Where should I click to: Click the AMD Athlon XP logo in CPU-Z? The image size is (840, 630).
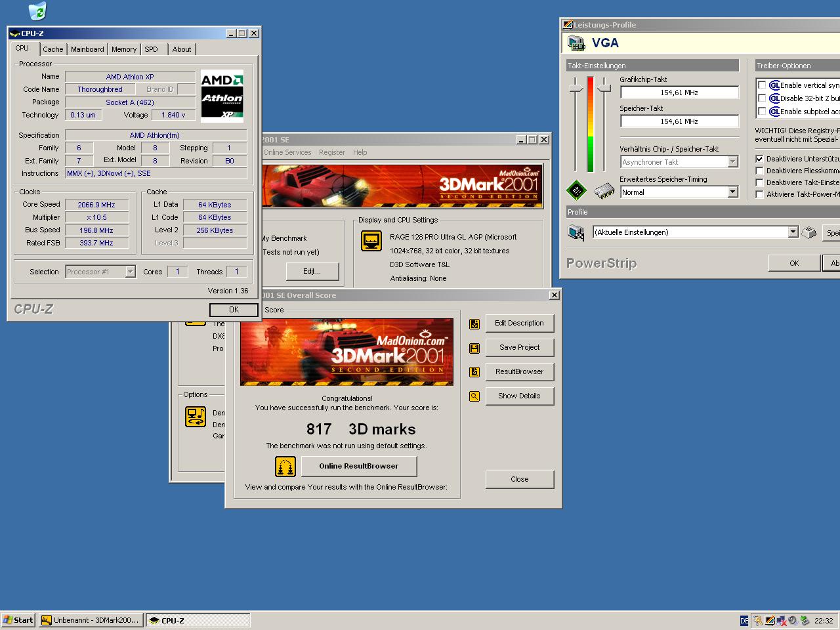coord(222,96)
